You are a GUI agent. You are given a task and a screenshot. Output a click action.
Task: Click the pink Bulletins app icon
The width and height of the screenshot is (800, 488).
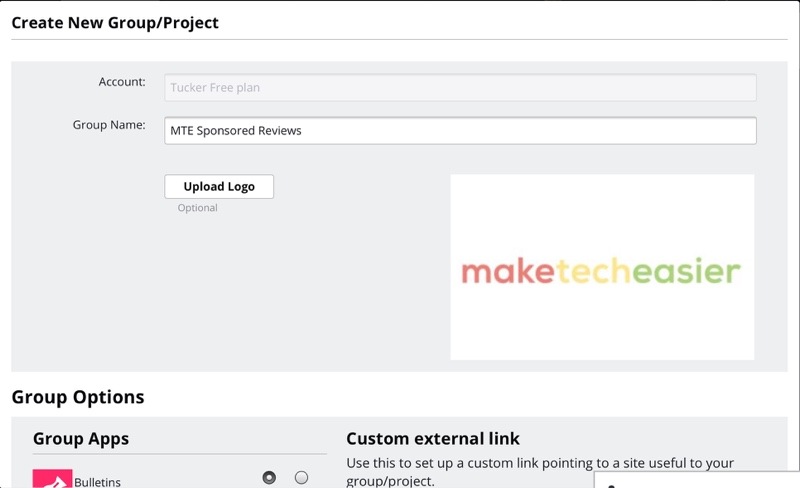coord(52,479)
